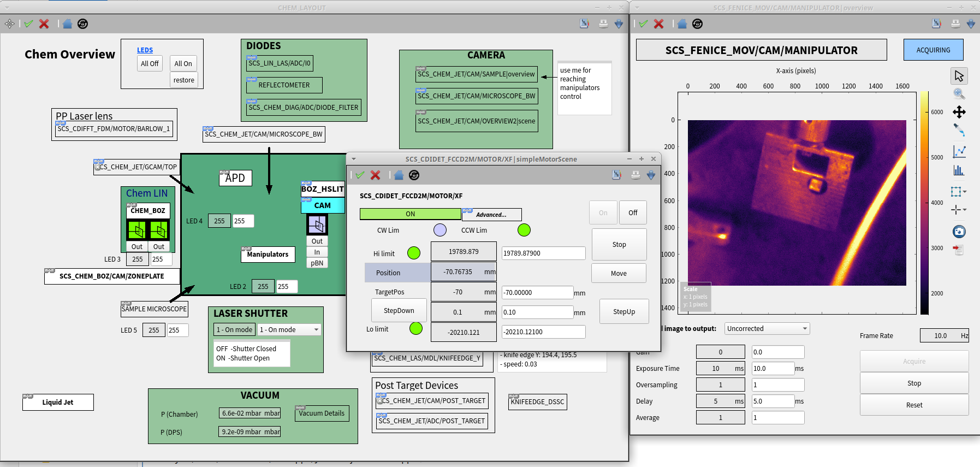
Task: Click the red X in CHEM_LAYOUT toolbar
Action: pos(44,23)
